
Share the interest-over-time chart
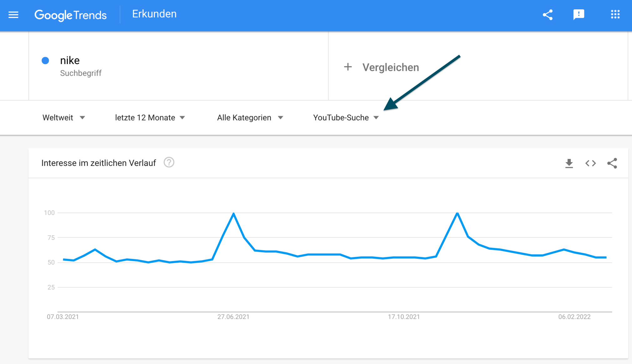pyautogui.click(x=612, y=163)
